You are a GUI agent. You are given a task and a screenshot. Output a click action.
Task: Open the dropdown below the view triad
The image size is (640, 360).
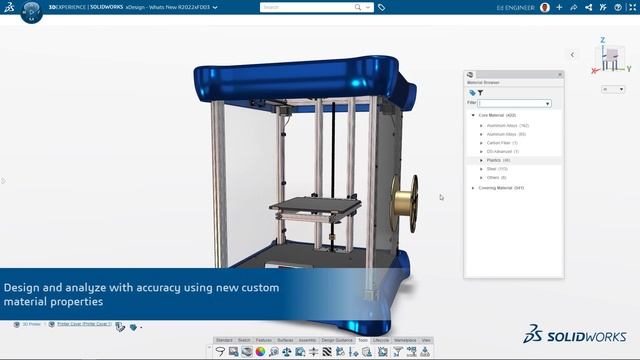613,89
